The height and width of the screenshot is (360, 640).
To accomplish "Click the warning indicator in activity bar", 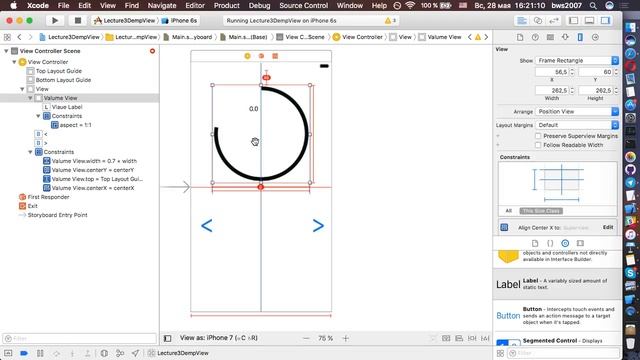I will pos(390,20).
